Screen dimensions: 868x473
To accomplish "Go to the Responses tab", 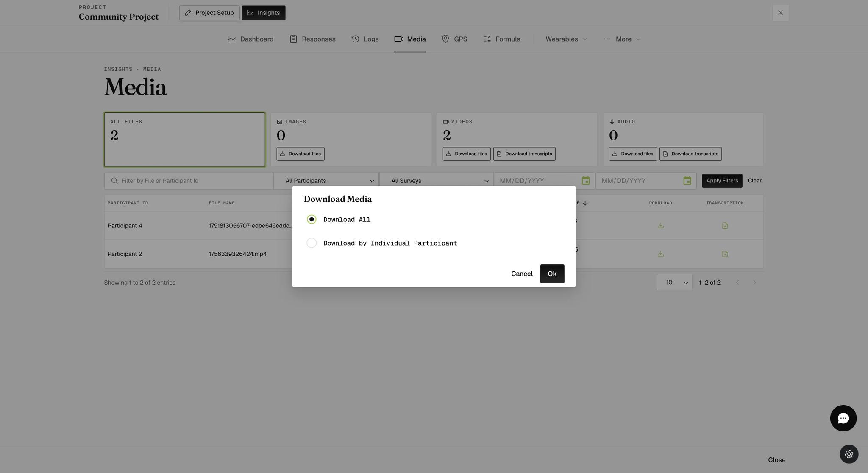I will pos(312,39).
